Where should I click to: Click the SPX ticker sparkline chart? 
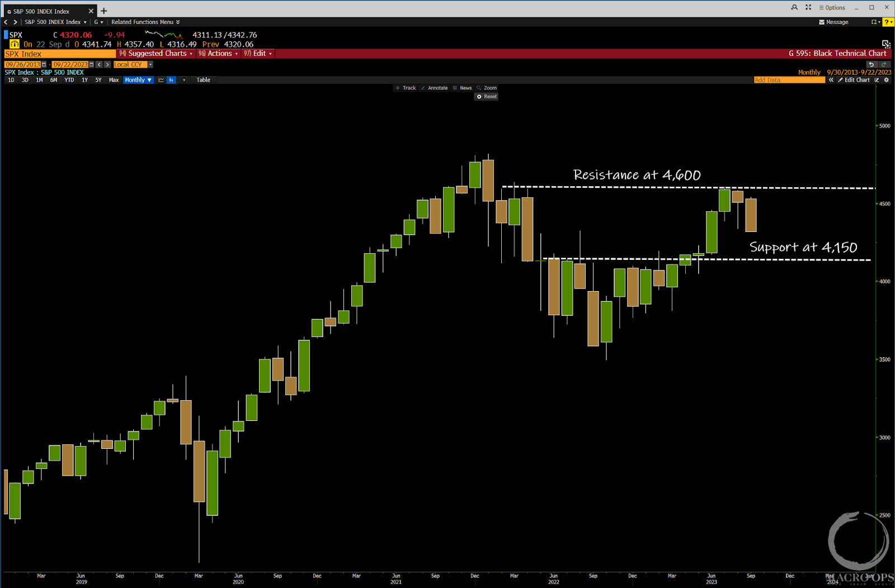tap(164, 35)
